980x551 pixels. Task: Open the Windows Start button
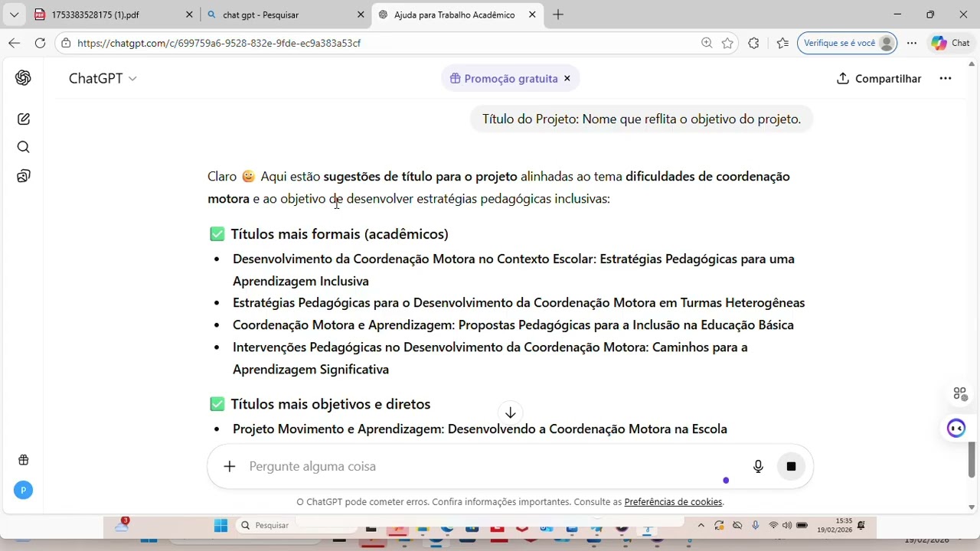click(220, 525)
